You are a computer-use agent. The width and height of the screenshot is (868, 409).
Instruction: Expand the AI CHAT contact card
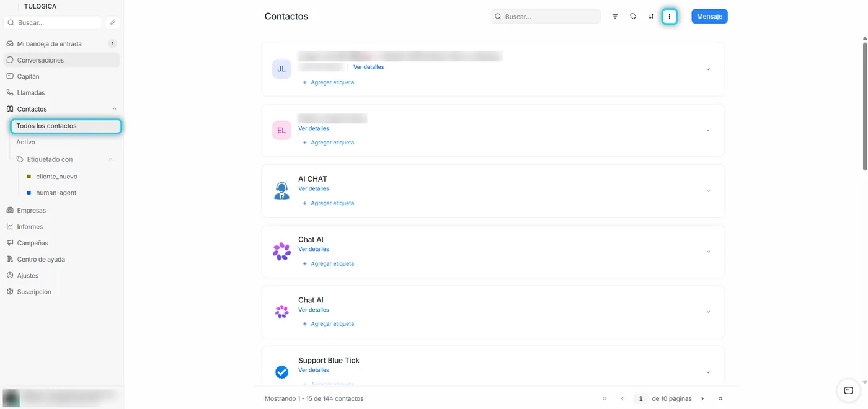tap(708, 191)
